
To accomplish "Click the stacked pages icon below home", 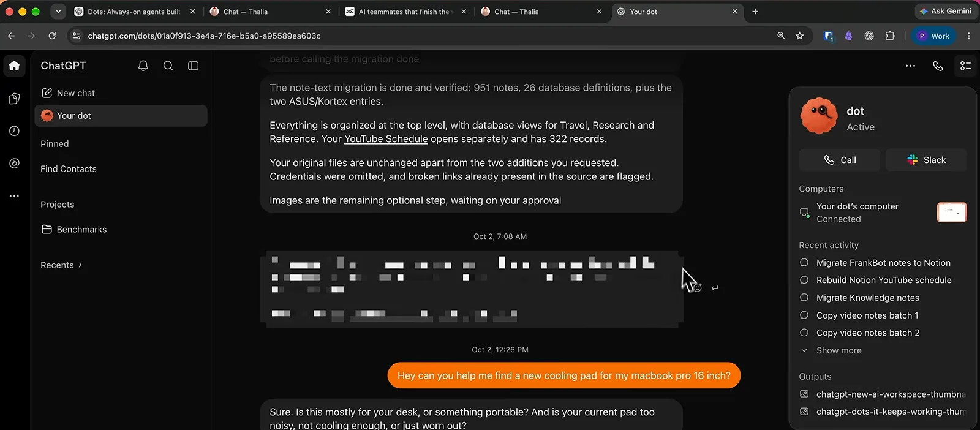I will pyautogui.click(x=14, y=99).
